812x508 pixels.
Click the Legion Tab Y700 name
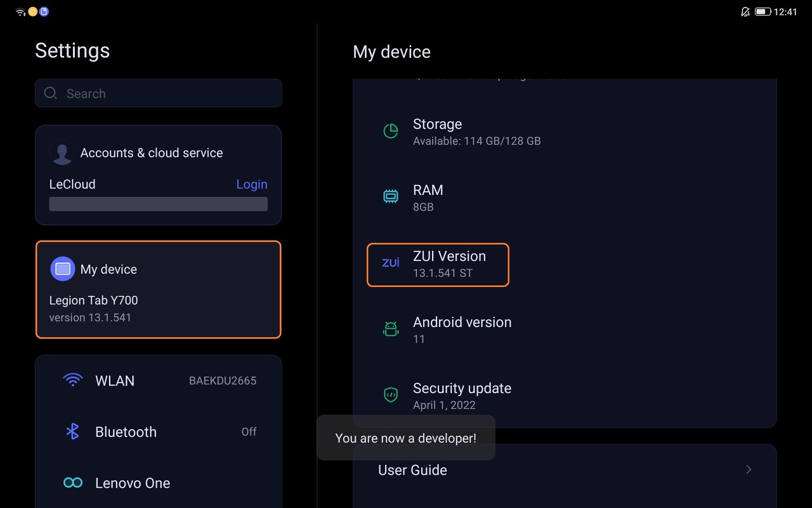[x=93, y=300]
